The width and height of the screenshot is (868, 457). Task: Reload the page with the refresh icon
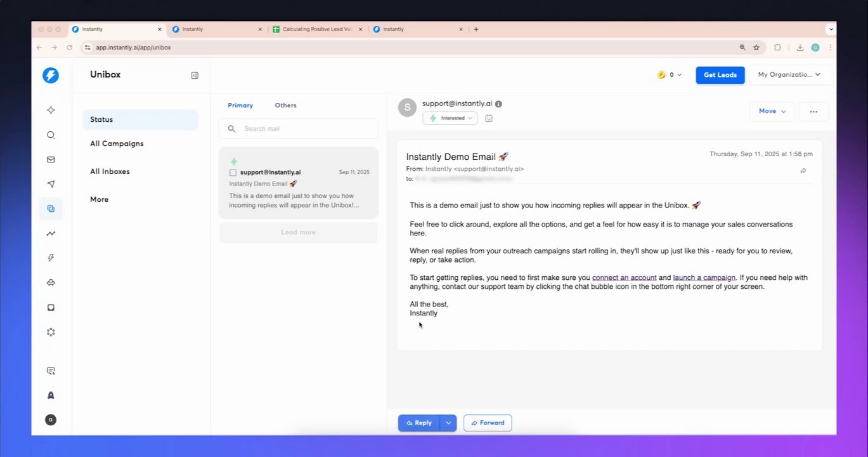coord(70,47)
